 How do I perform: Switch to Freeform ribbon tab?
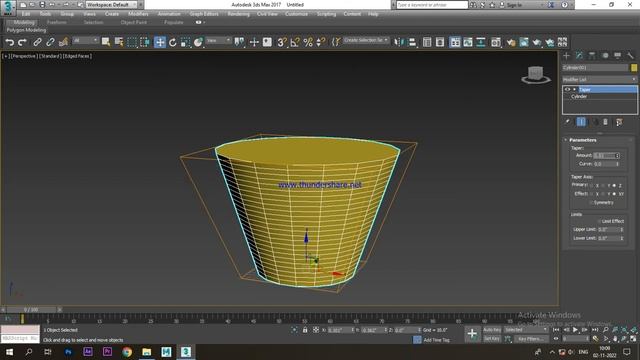pyautogui.click(x=57, y=22)
